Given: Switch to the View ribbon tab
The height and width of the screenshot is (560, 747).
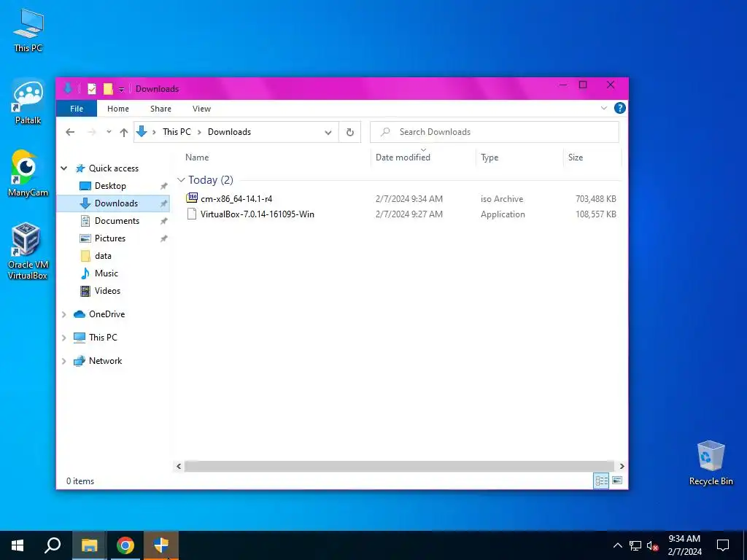Looking at the screenshot, I should pos(201,109).
